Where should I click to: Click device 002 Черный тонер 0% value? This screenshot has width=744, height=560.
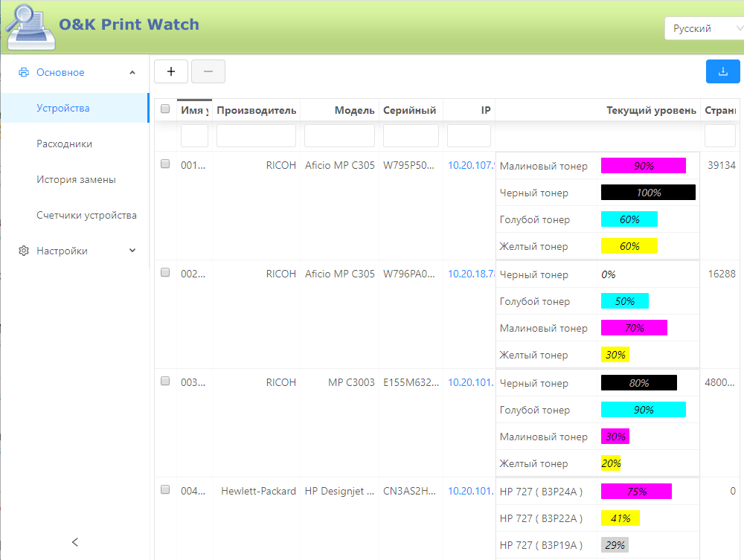(609, 274)
